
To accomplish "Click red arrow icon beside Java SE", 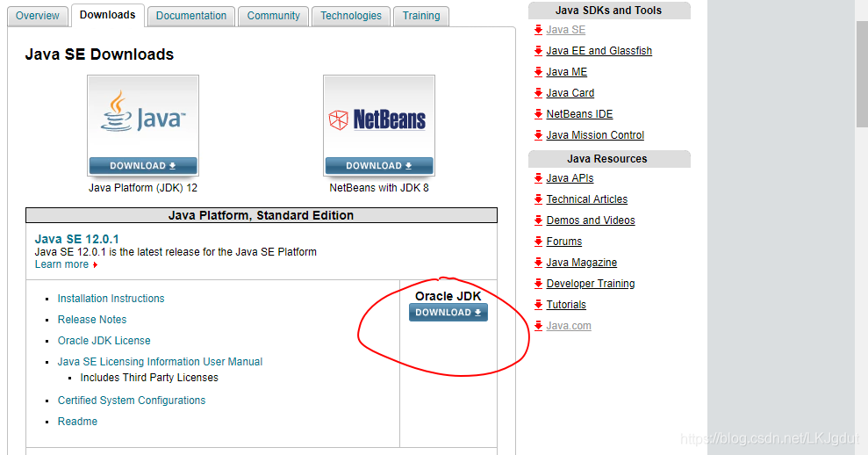I will tap(538, 30).
